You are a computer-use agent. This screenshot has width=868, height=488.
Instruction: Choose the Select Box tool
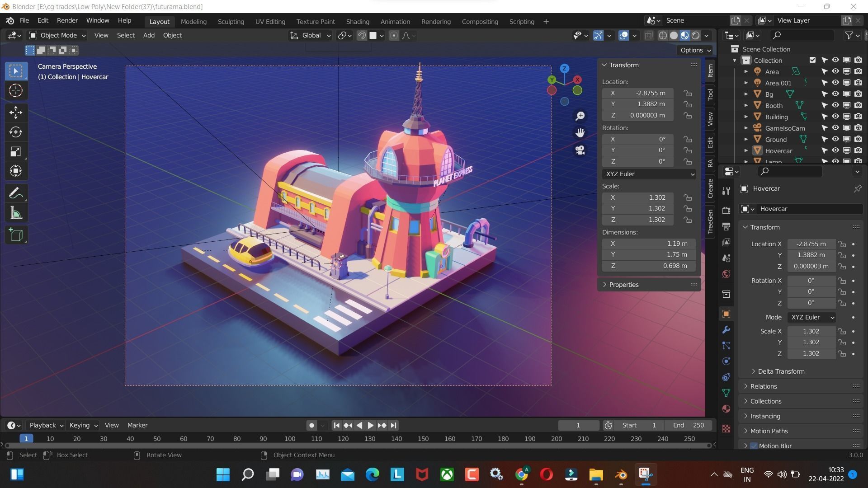tap(16, 71)
